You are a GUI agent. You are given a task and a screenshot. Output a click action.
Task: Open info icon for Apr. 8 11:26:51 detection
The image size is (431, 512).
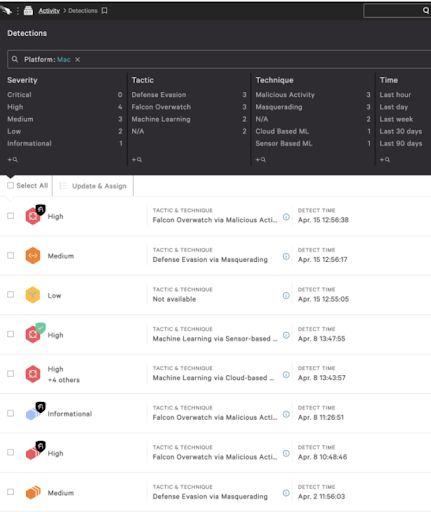coord(286,414)
